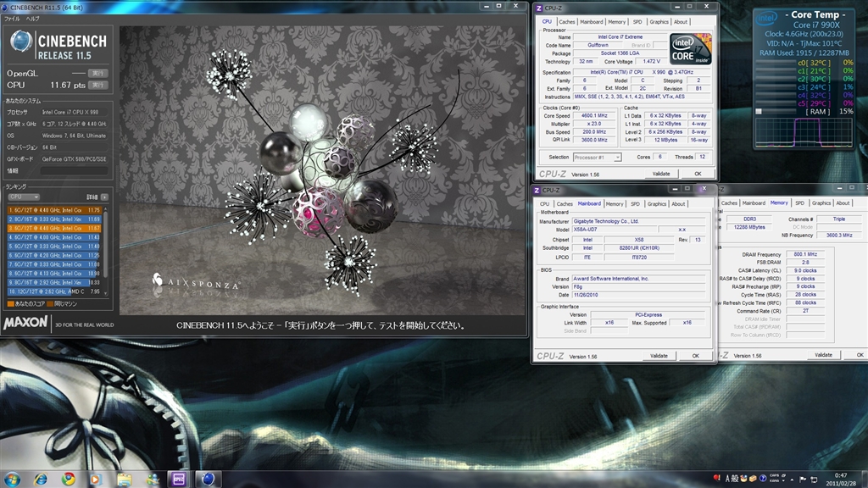Click the Windows Start orb

coord(13,479)
